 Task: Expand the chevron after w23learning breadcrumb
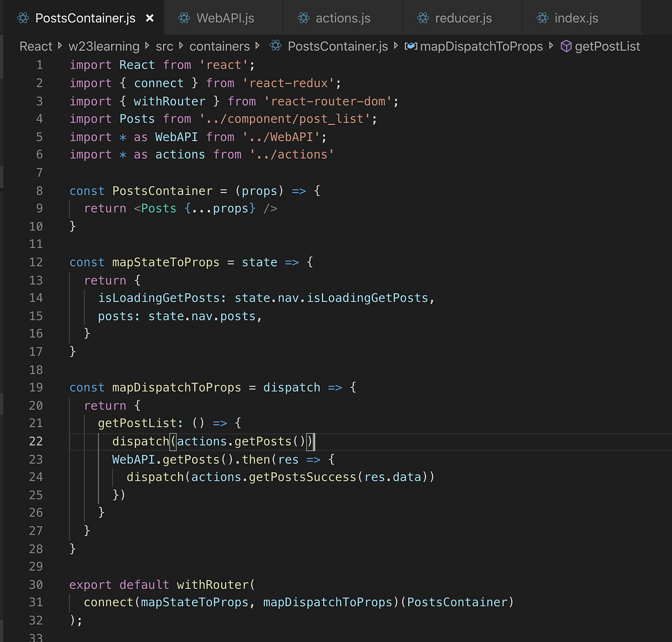point(146,46)
